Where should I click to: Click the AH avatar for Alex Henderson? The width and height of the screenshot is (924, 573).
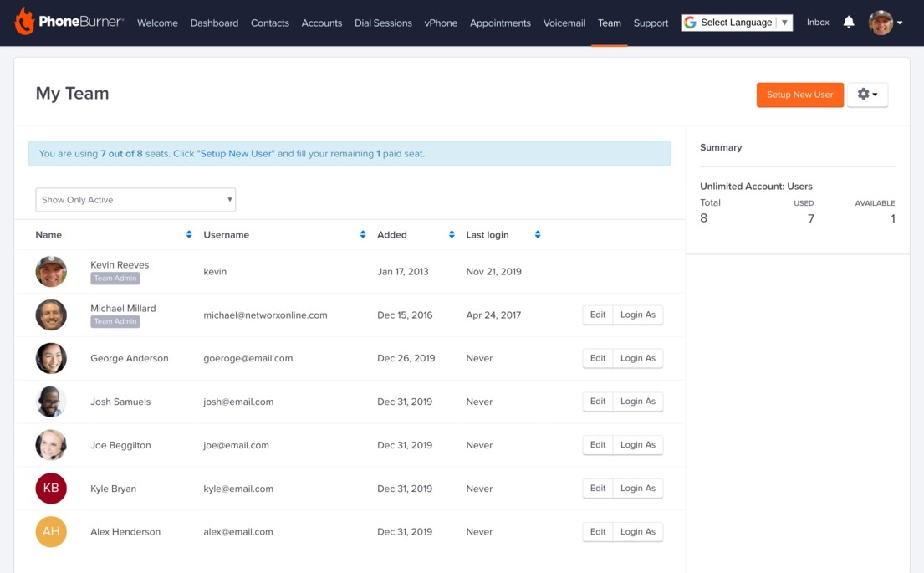(x=51, y=532)
